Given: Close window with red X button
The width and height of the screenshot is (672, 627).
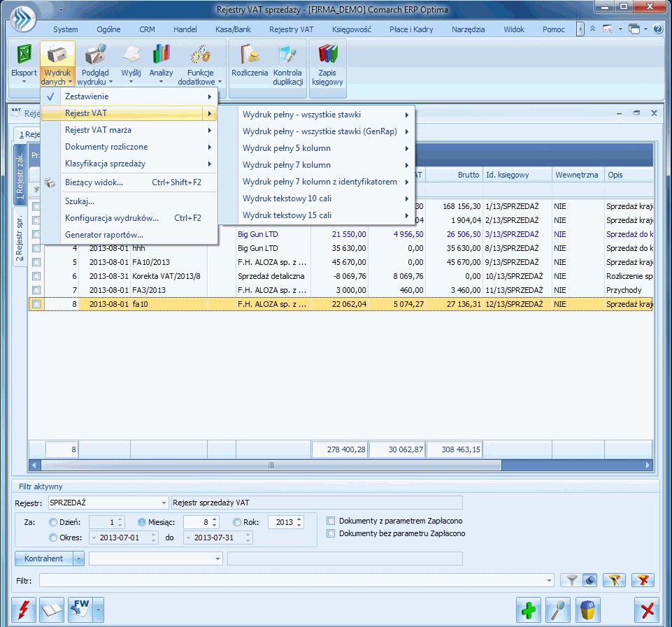Looking at the screenshot, I should tap(647, 610).
